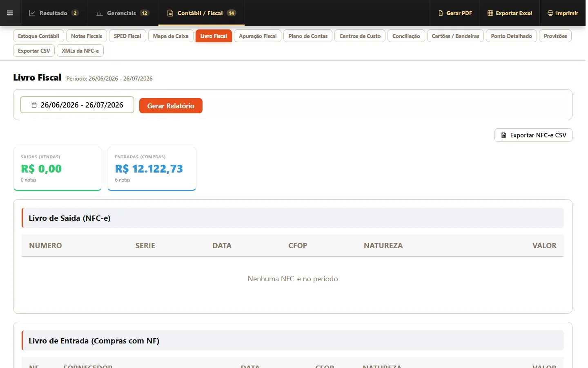Image resolution: width=588 pixels, height=368 pixels.
Task: Click the badge 14 on Contábil / Fiscal
Action: point(232,13)
